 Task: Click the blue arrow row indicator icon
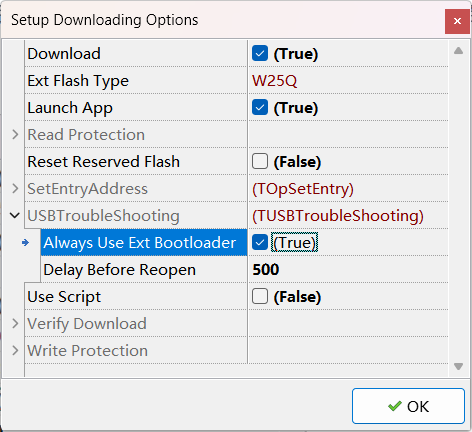click(x=25, y=243)
